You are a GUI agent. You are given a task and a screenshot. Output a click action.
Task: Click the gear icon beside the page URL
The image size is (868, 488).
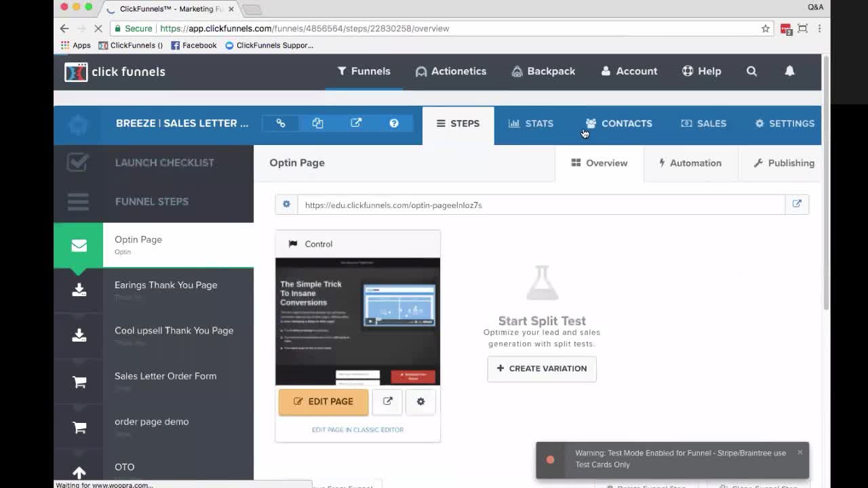pos(286,204)
